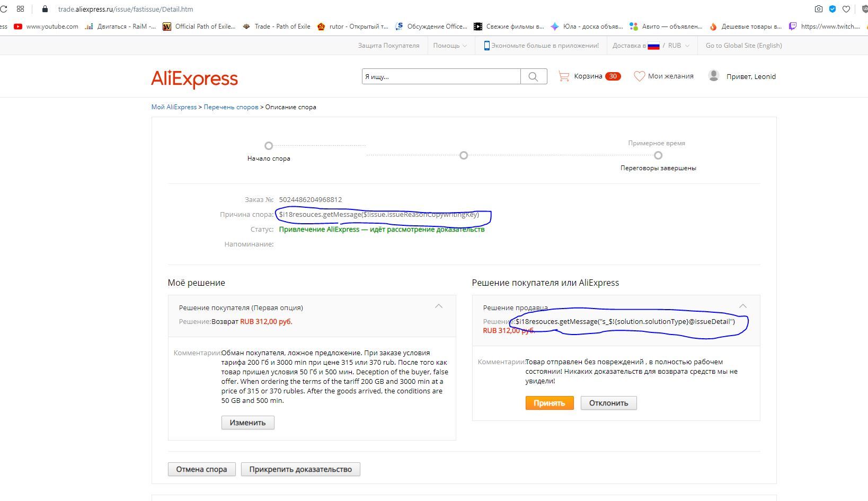Click the Переговоры завершены step circle
868x501 pixels.
tap(658, 155)
